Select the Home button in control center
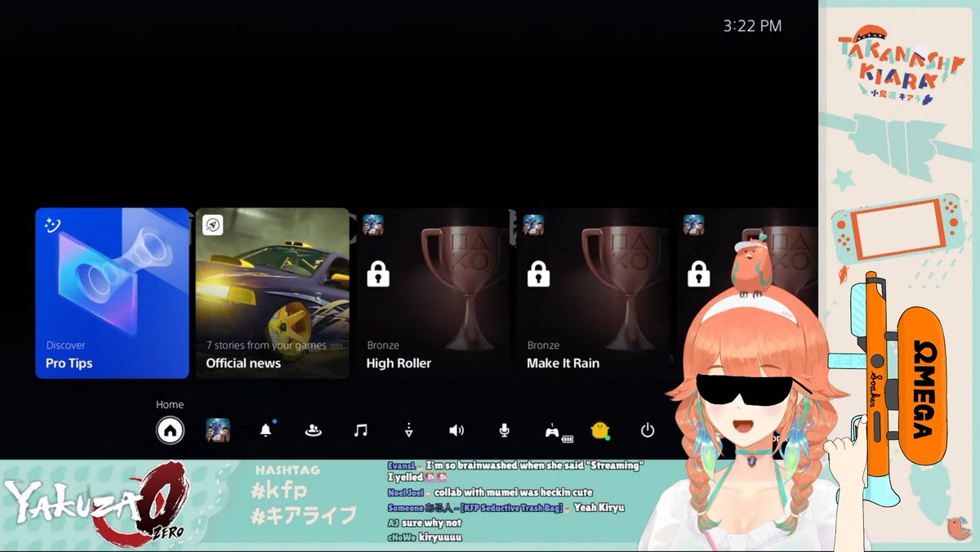This screenshot has width=980, height=552. pyautogui.click(x=170, y=430)
